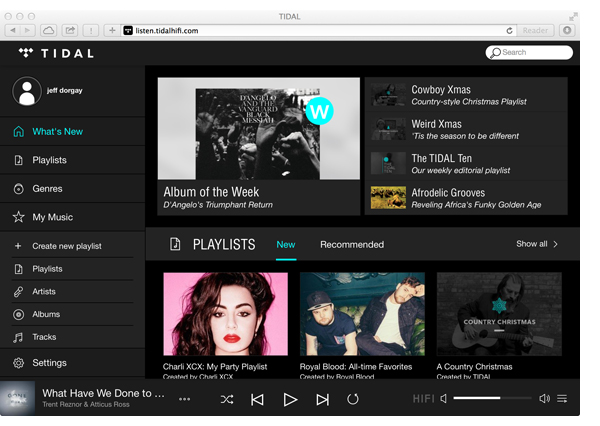Click the Artists microphone icon
Viewport: 600px width, 426px height.
pyautogui.click(x=18, y=292)
